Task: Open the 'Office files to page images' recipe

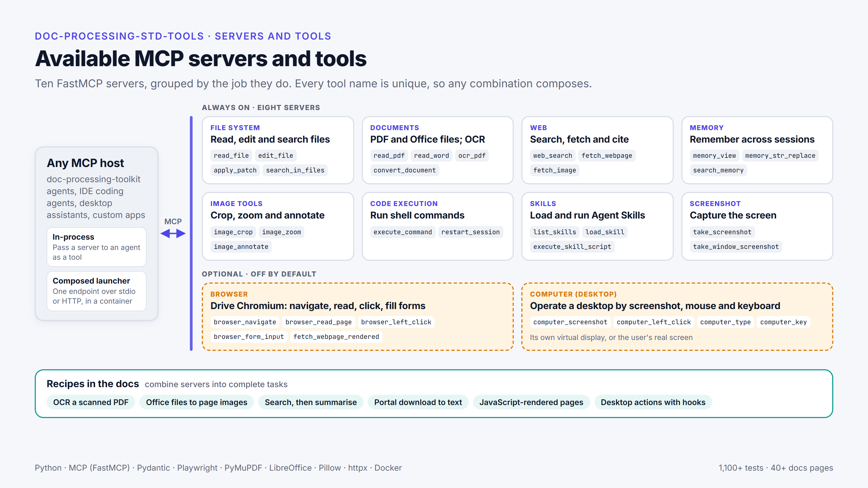Action: (196, 402)
